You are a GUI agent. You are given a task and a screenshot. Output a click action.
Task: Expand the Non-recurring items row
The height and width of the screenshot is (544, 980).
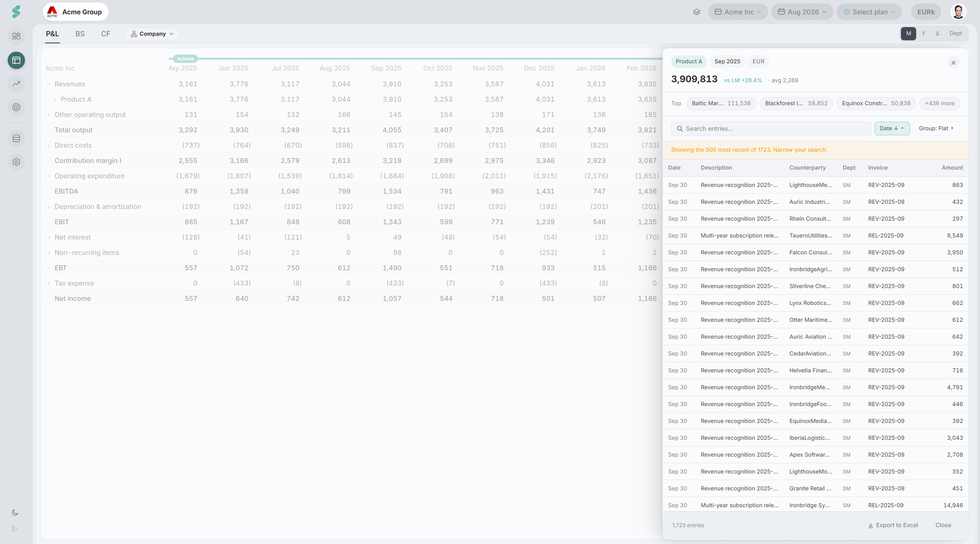tap(48, 253)
